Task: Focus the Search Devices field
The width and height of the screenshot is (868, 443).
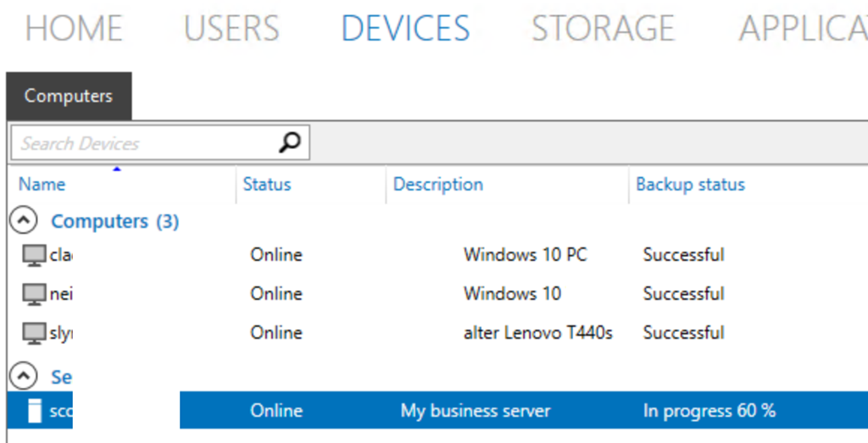Action: pyautogui.click(x=144, y=143)
